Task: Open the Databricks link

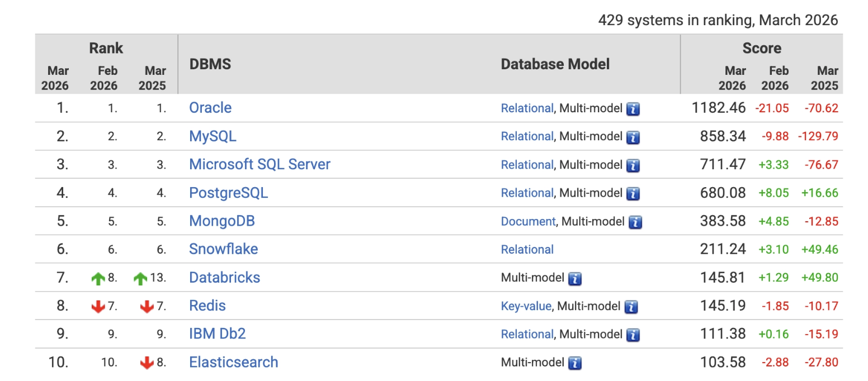Action: (224, 278)
